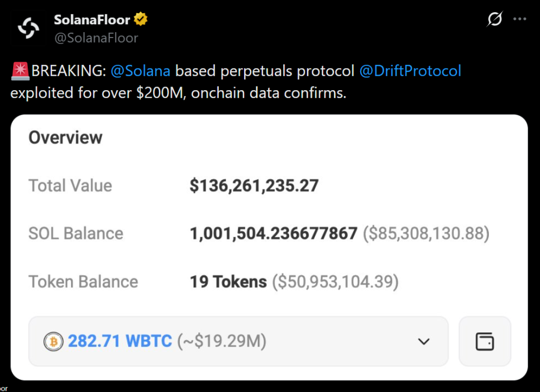The width and height of the screenshot is (540, 392).
Task: Open the @DriftProtocol mention link
Action: coord(410,71)
